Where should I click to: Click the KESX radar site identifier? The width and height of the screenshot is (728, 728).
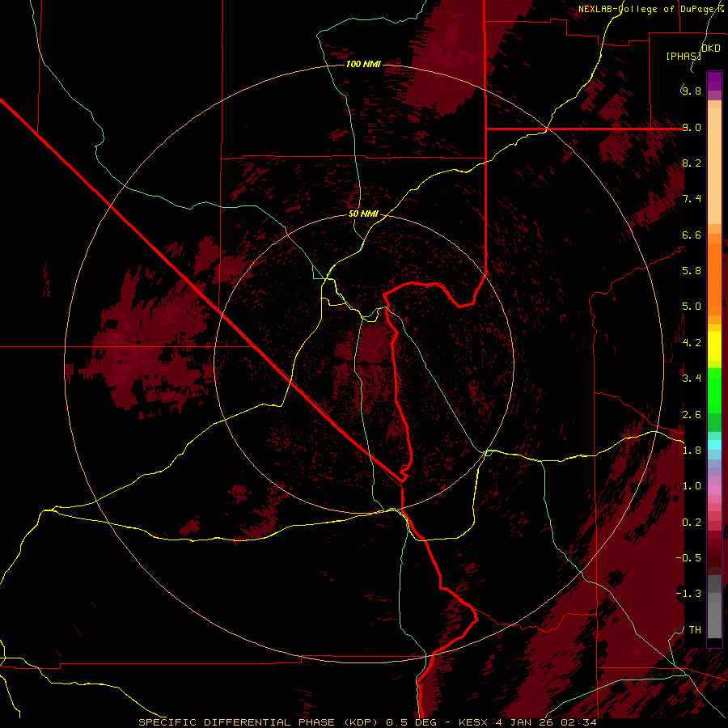[x=474, y=722]
